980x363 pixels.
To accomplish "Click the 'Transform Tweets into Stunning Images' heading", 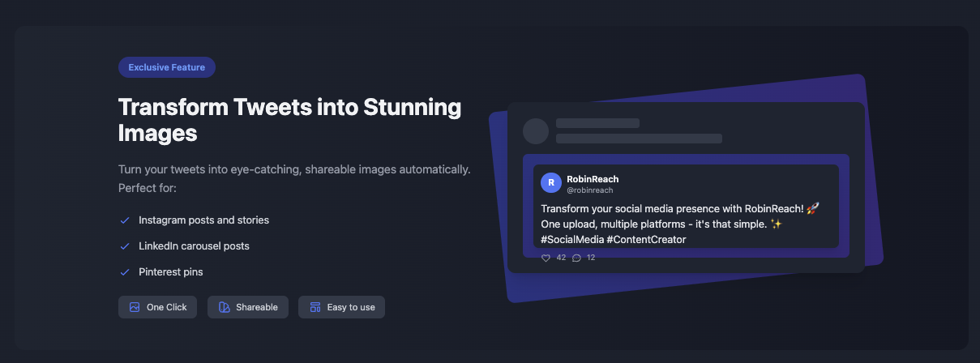I will coord(289,119).
